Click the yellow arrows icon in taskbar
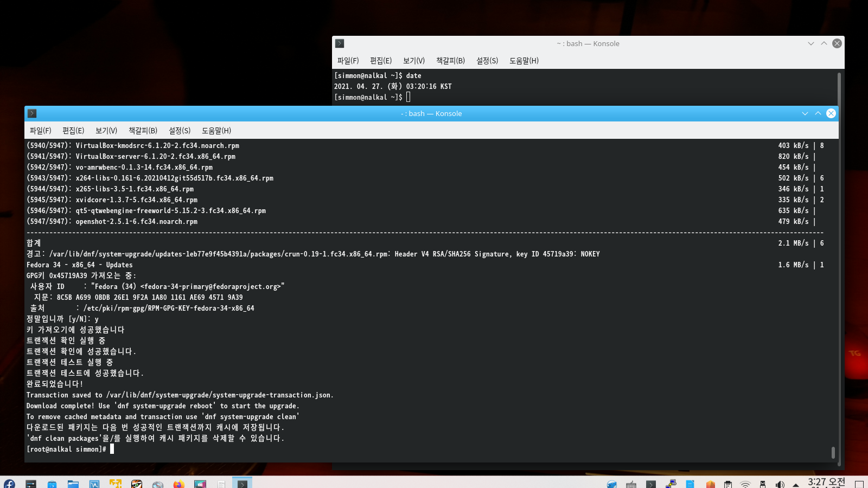 tap(116, 483)
